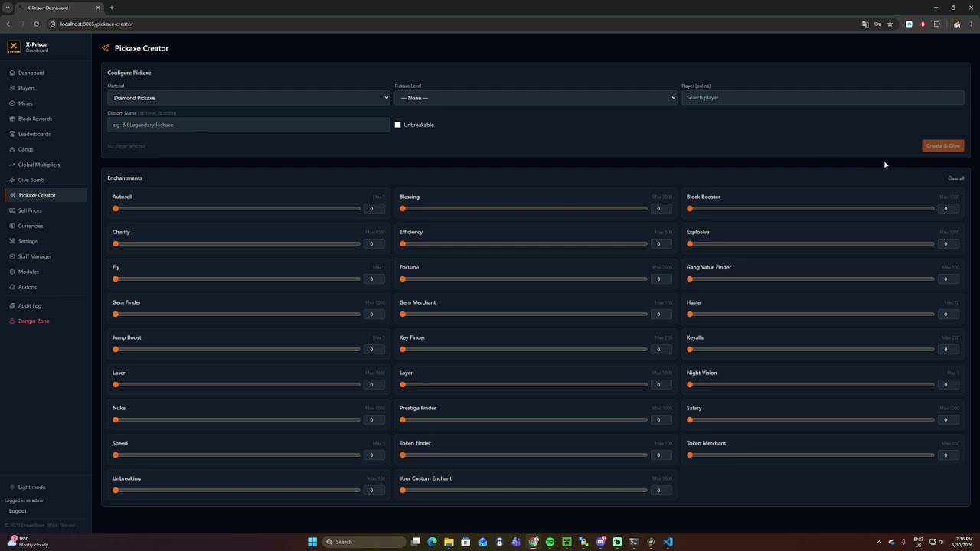Click the Search player input field

point(822,98)
